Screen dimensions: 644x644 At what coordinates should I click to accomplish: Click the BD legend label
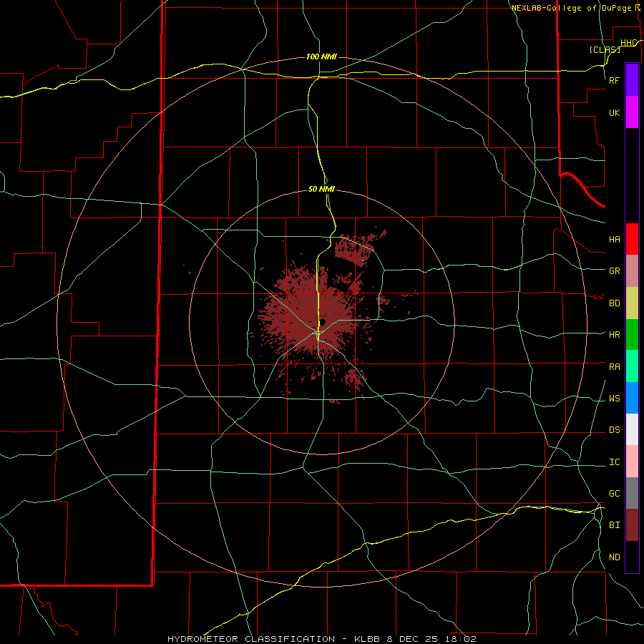(615, 303)
